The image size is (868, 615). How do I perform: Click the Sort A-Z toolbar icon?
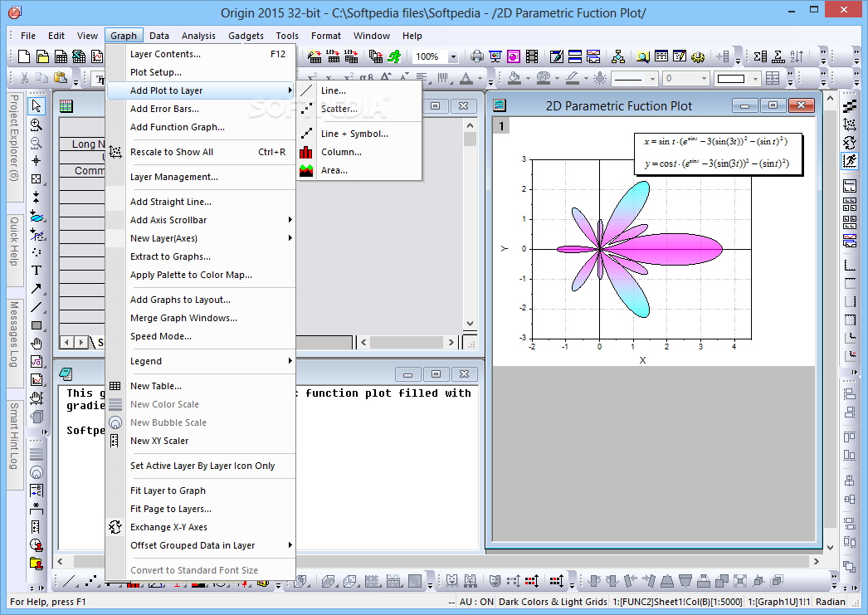point(797,56)
